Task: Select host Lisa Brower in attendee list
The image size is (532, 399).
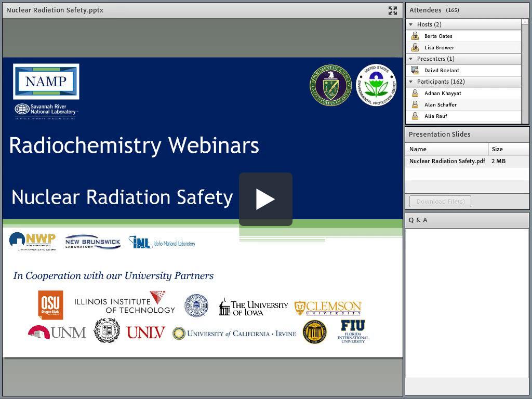Action: (463, 47)
